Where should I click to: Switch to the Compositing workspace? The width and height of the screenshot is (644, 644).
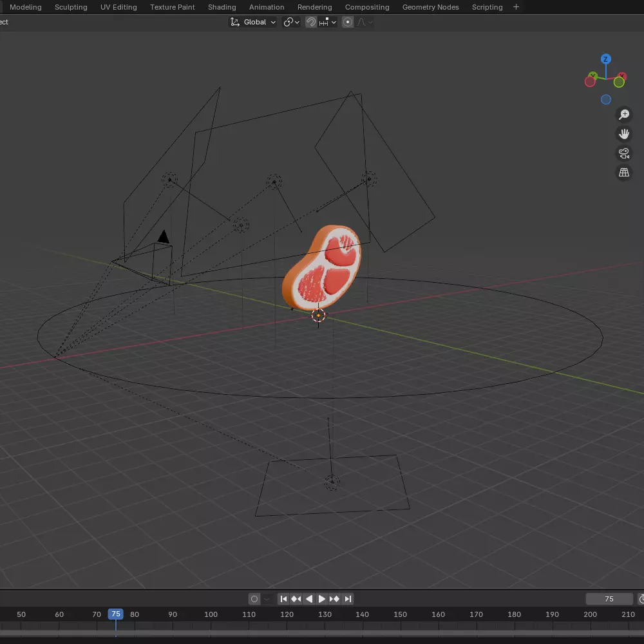tap(367, 7)
